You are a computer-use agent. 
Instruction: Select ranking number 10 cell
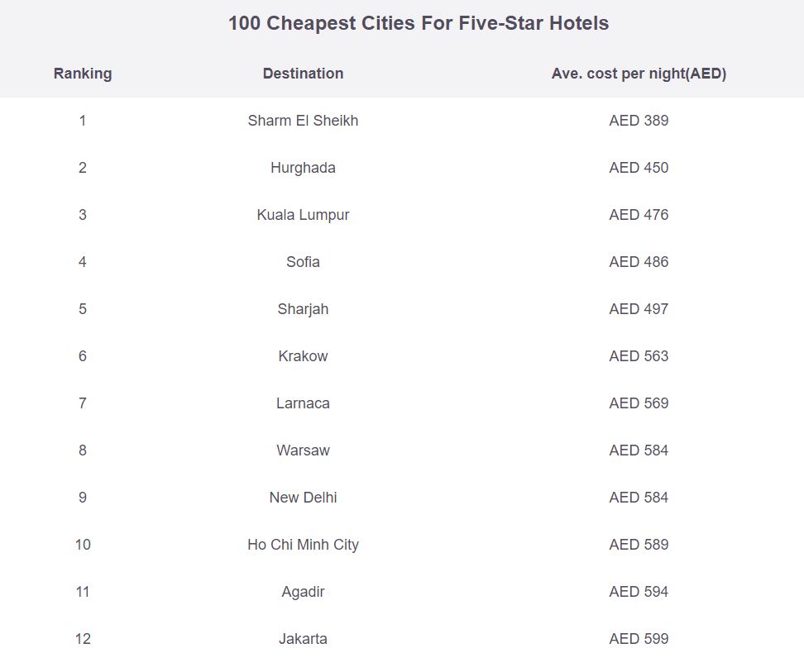pyautogui.click(x=83, y=545)
